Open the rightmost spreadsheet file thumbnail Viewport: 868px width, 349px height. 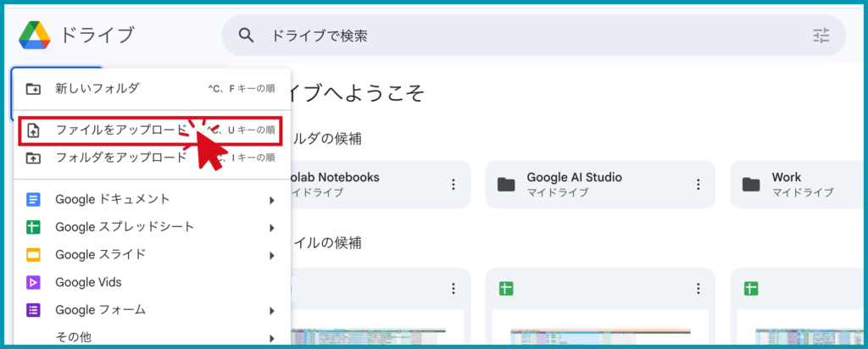tap(802, 328)
